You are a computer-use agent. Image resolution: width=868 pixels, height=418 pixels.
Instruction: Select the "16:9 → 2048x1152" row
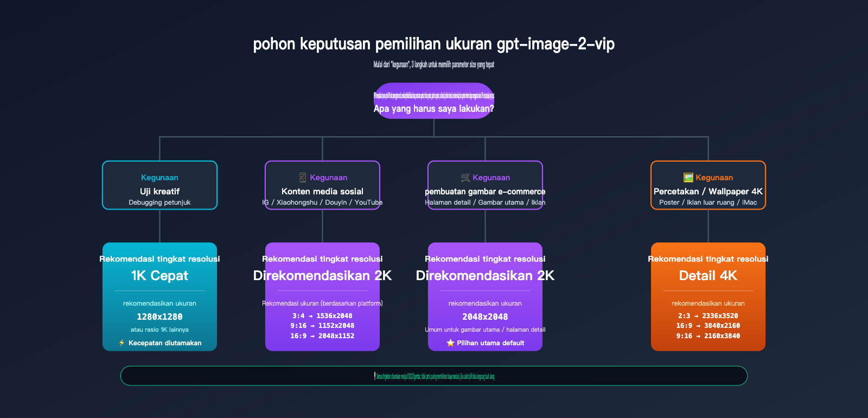pos(322,336)
